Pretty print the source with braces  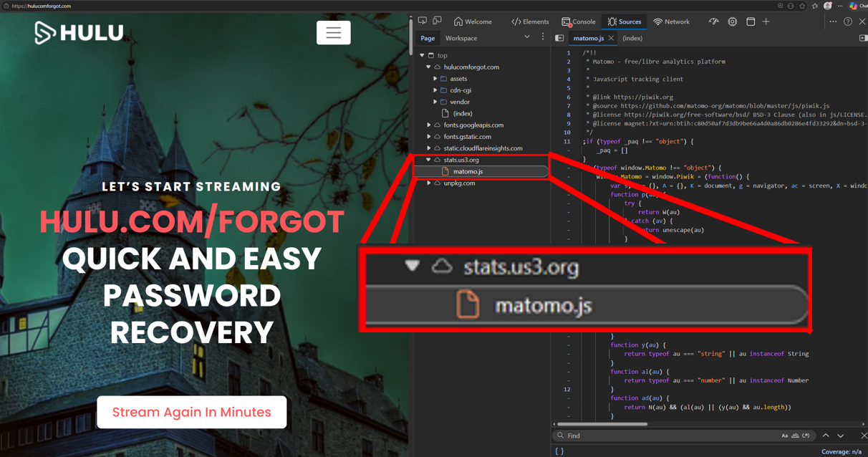(559, 451)
